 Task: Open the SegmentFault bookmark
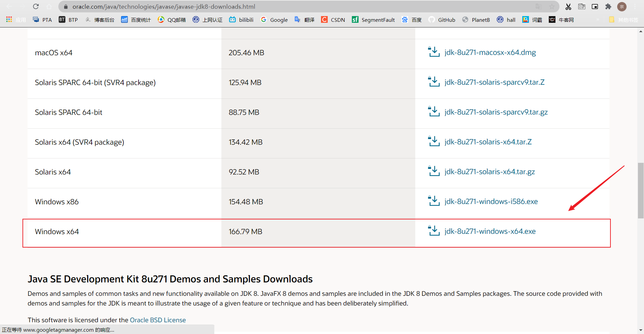(373, 20)
